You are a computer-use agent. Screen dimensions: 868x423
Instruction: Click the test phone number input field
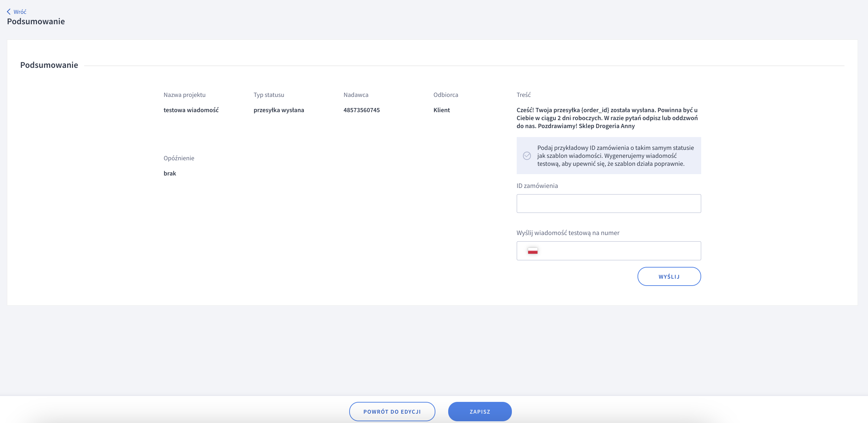(x=620, y=251)
